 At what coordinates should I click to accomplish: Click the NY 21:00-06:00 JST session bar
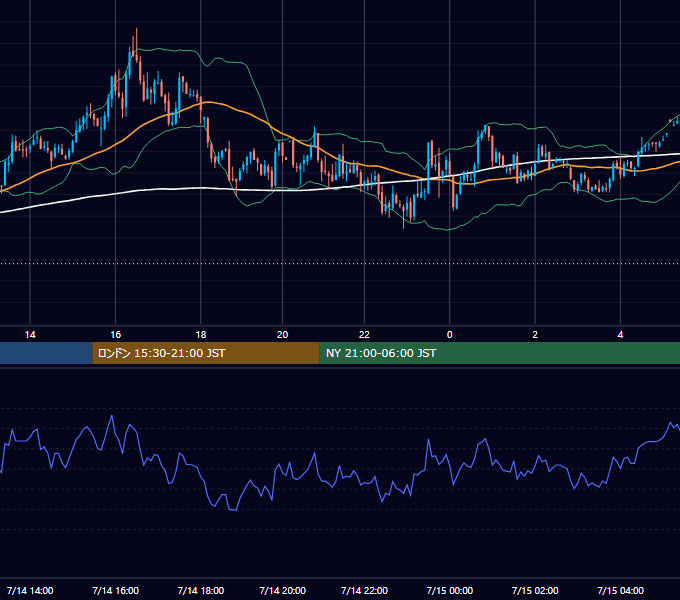[x=500, y=353]
